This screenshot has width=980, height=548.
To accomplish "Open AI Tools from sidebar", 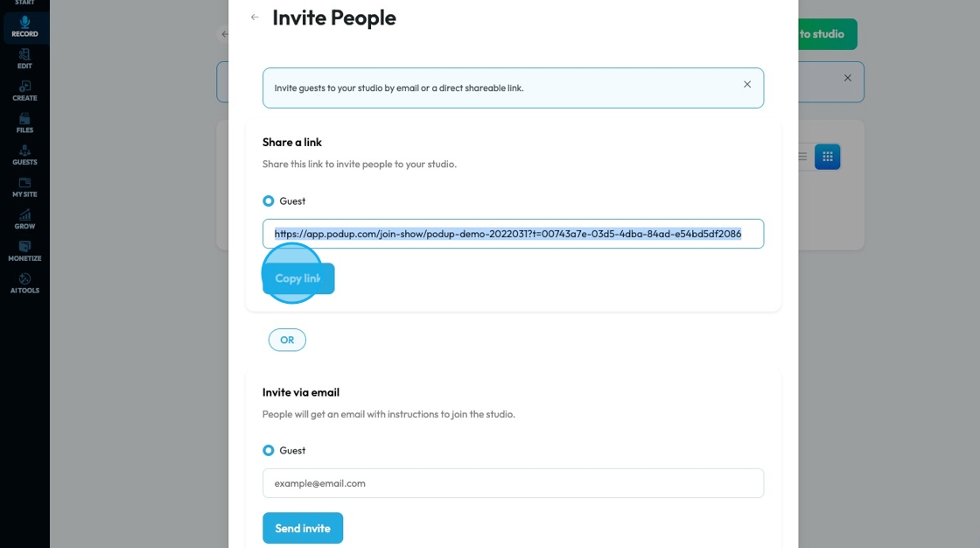I will click(24, 284).
